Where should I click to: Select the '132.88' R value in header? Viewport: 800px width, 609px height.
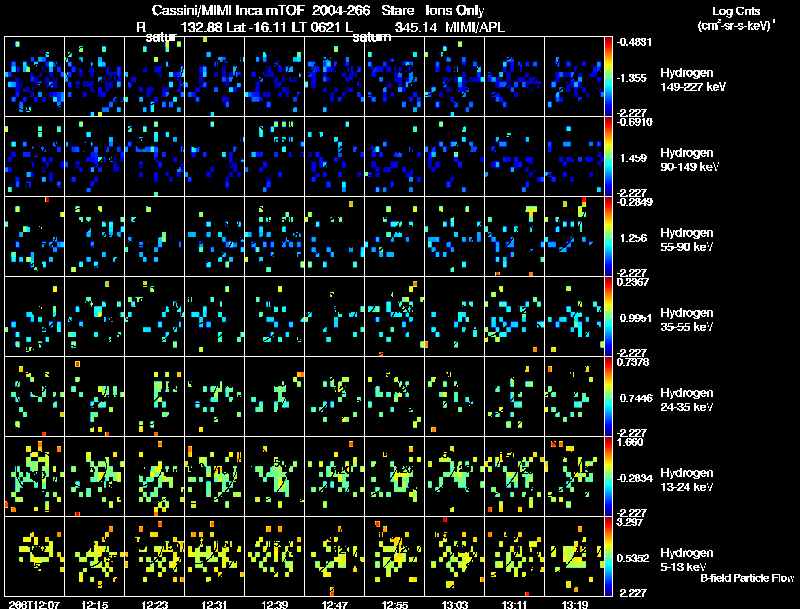(x=202, y=27)
